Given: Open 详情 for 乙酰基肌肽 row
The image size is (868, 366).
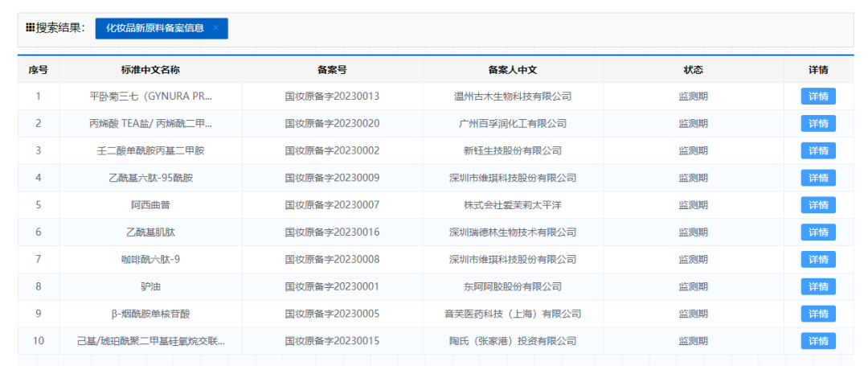Looking at the screenshot, I should (x=818, y=232).
